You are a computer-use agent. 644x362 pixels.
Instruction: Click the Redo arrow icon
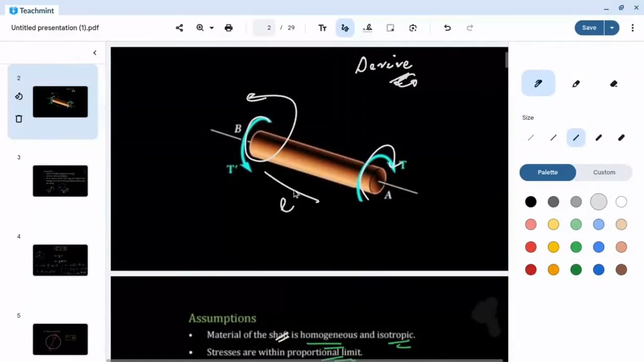click(x=470, y=28)
